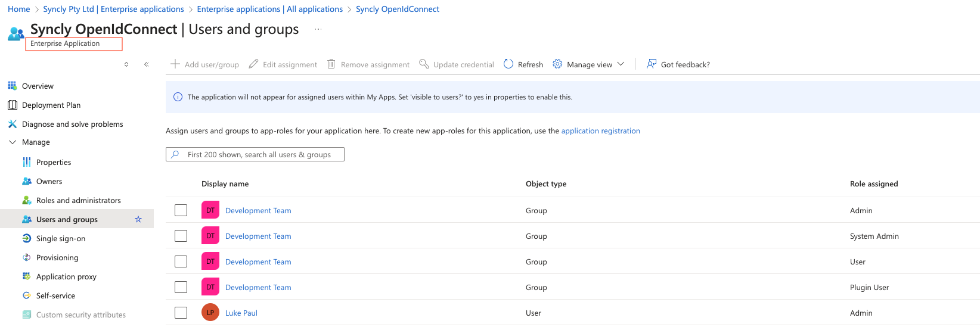Open Single sign-on menu item
Viewport: 980px width, 327px height.
coord(61,238)
